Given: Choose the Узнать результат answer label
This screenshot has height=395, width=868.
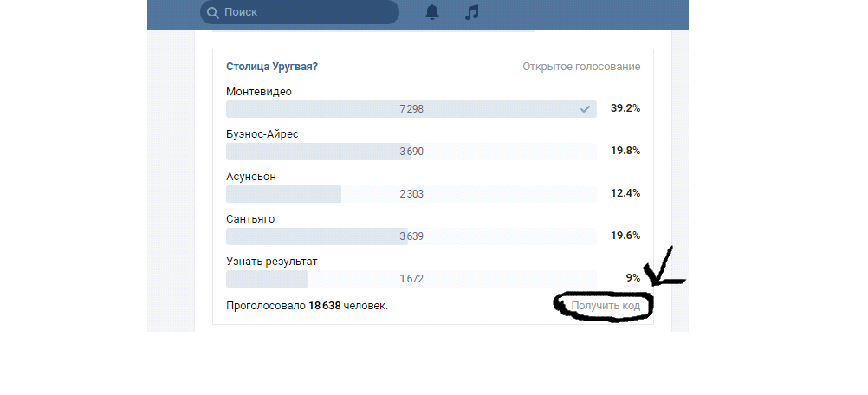Looking at the screenshot, I should [x=271, y=262].
